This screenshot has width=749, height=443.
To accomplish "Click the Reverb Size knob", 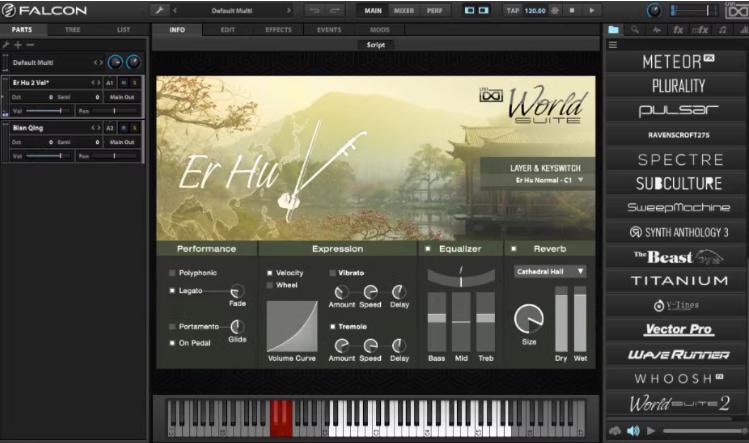I will 529,319.
